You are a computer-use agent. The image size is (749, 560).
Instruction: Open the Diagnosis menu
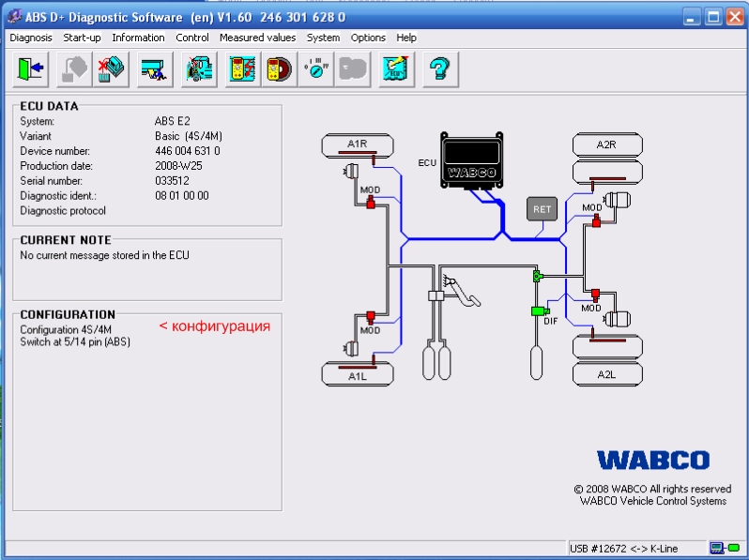31,38
